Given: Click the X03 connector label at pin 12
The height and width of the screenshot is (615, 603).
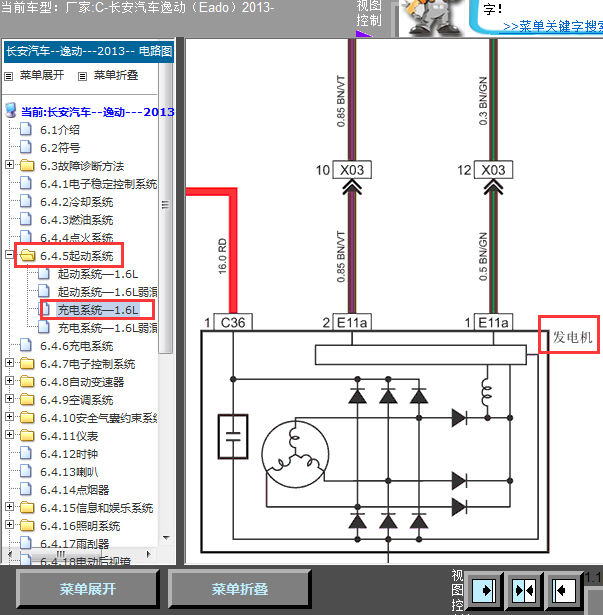Looking at the screenshot, I should (493, 170).
